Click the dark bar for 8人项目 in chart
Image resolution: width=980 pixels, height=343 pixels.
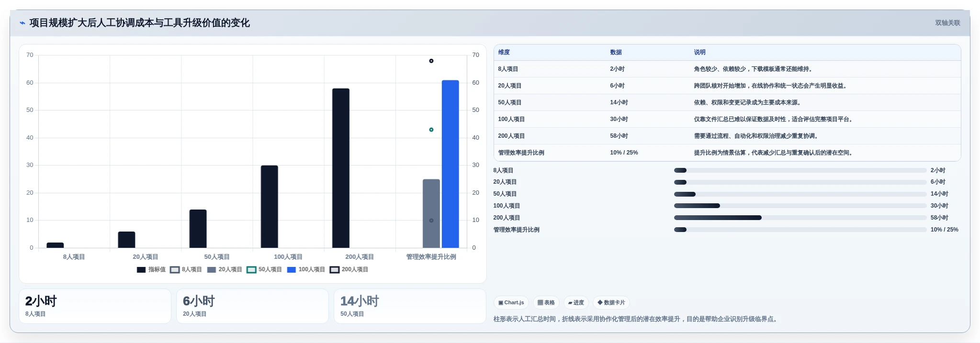(x=55, y=245)
